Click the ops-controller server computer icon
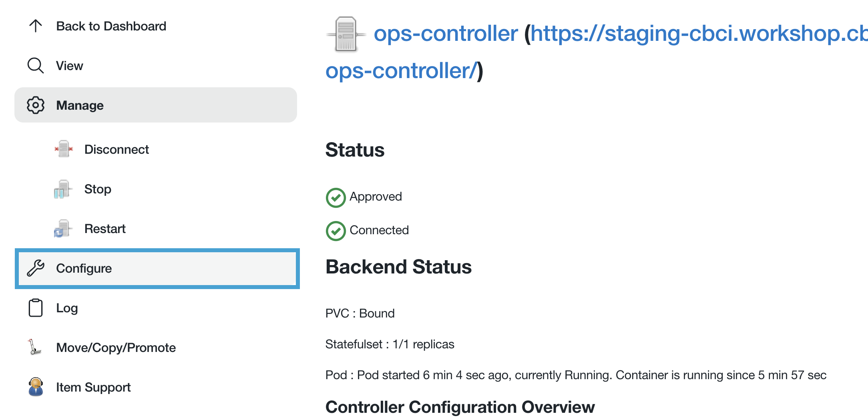The image size is (868, 418). point(347,34)
